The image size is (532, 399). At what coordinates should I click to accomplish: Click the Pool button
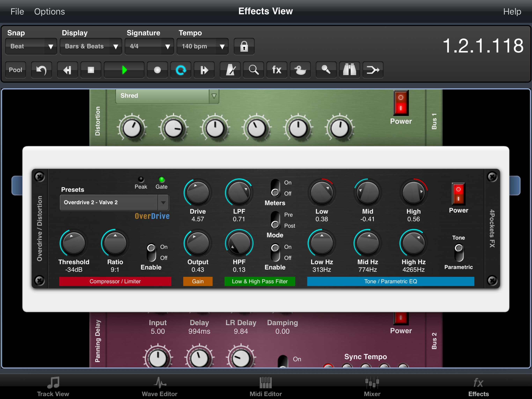[x=15, y=70]
